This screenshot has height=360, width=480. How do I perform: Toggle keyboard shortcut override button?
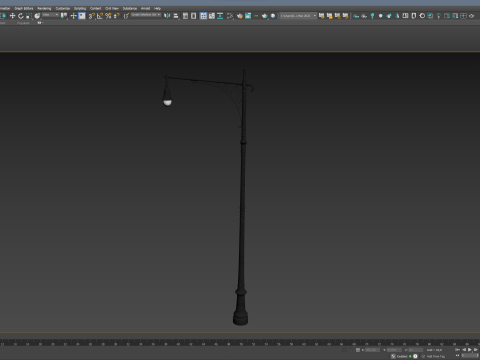[x=82, y=16]
